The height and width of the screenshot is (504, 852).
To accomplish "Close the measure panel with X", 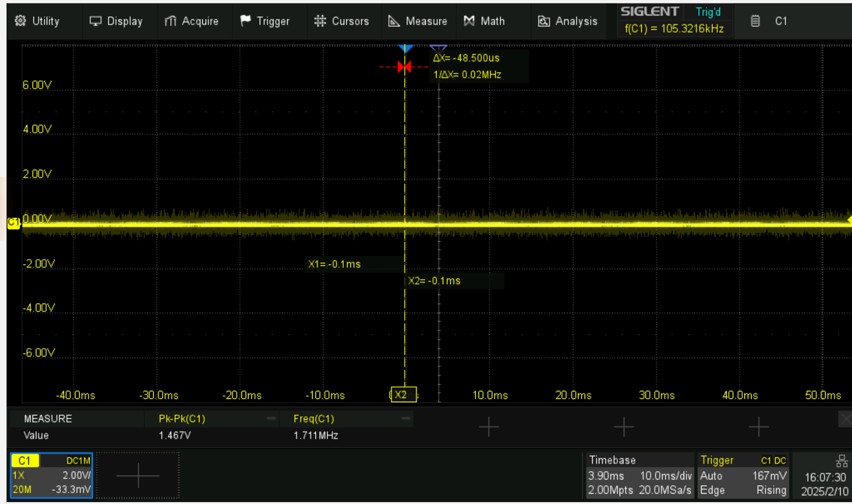I will coord(845,419).
